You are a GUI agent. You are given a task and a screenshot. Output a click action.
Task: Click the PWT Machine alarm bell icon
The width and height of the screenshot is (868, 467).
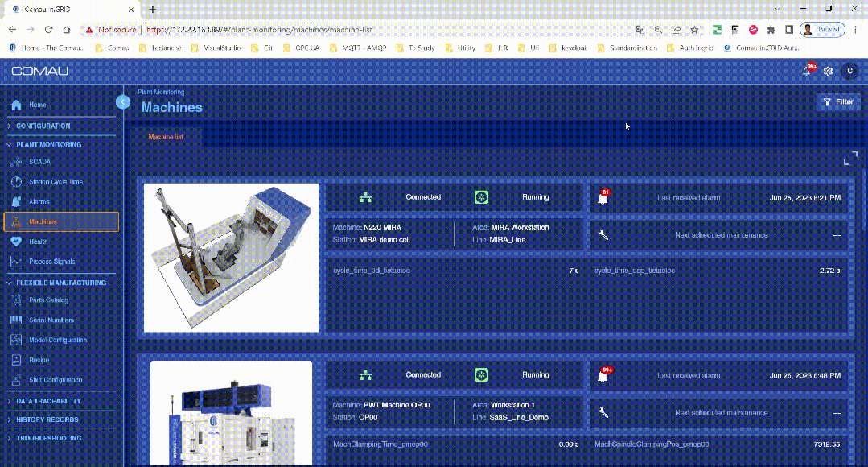tap(603, 375)
